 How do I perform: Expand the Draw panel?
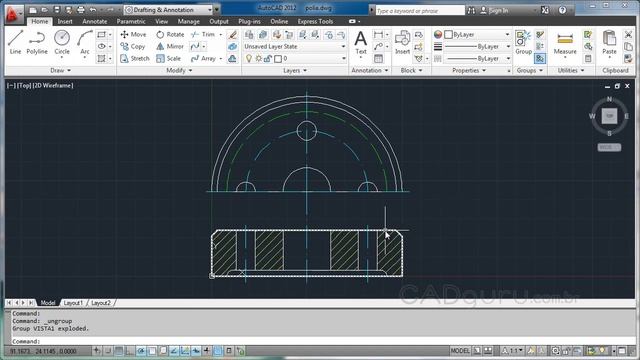coord(60,71)
